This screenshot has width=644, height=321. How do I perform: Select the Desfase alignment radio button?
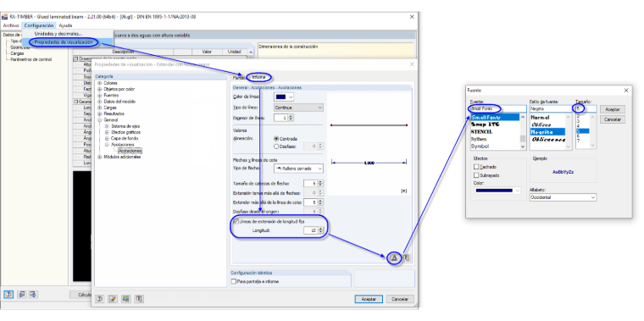click(276, 146)
